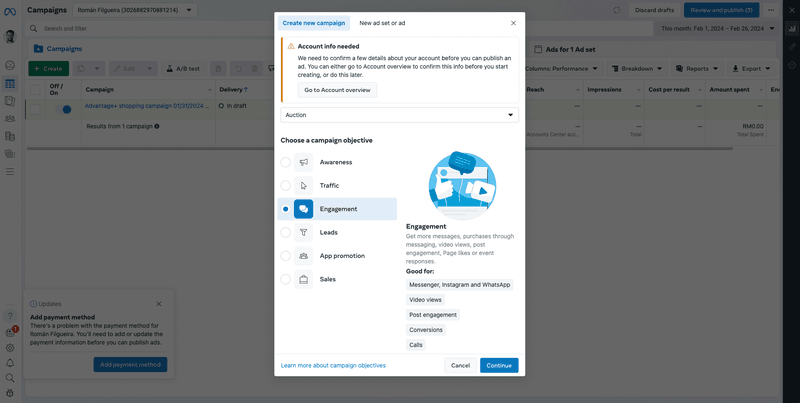The image size is (800, 403).
Task: Click the Cancel button in dialog
Action: (x=460, y=365)
